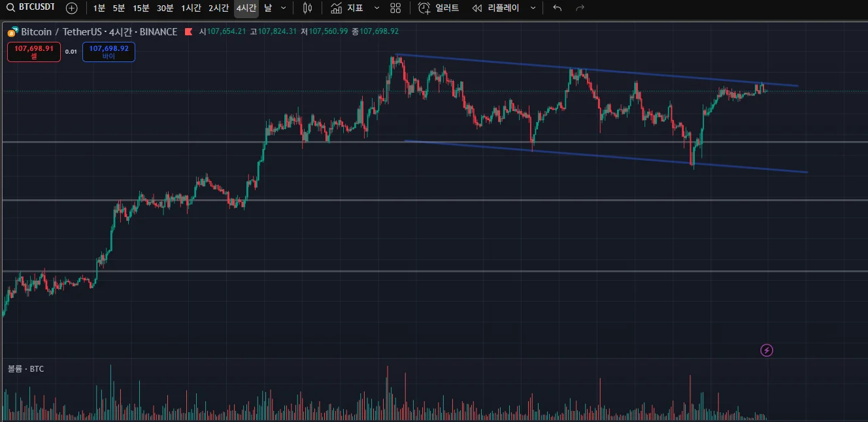This screenshot has width=868, height=422.
Task: Open the 지표 indicators menu
Action: [347, 8]
